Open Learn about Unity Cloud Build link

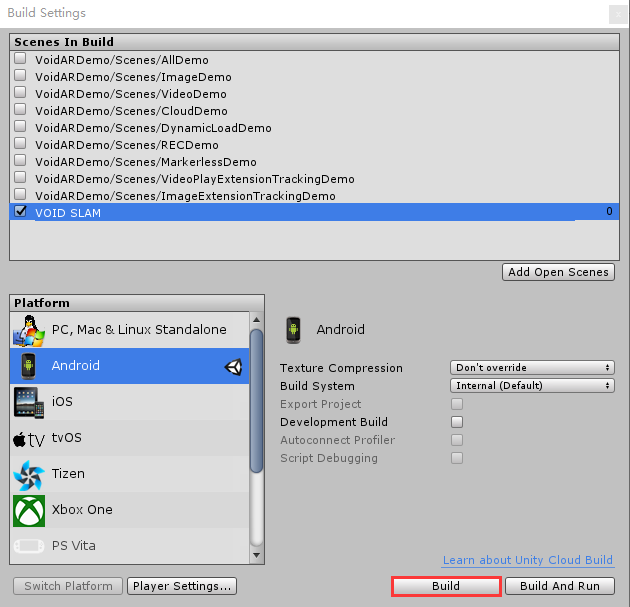[x=528, y=560]
